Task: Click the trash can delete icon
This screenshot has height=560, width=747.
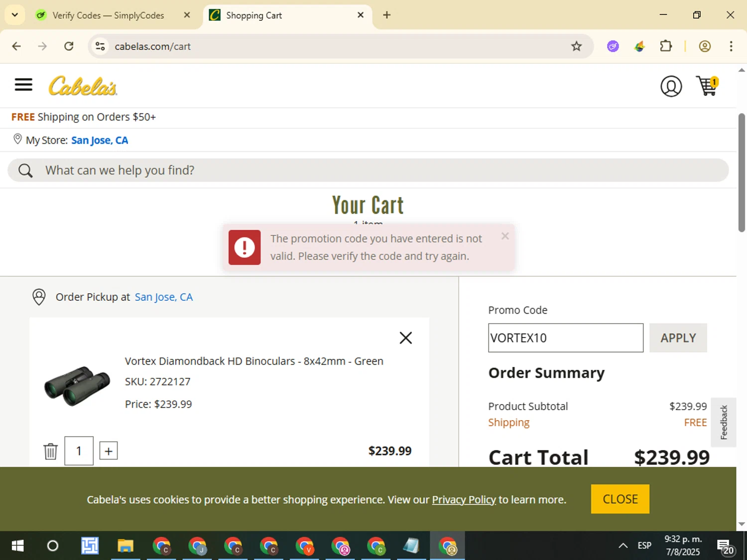Action: (50, 451)
